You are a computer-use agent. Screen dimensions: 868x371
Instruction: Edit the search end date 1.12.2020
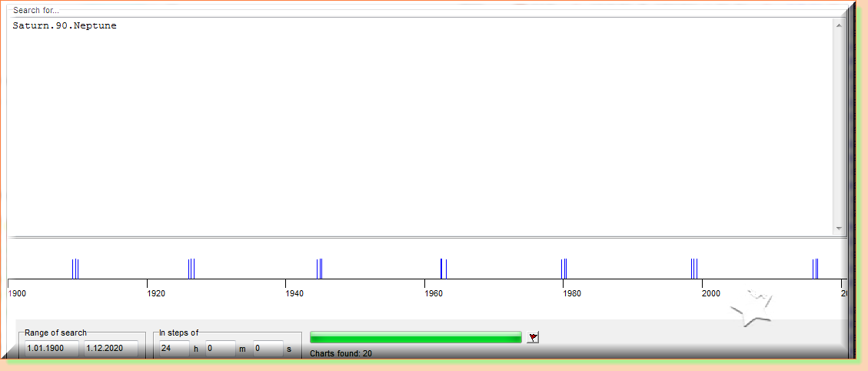click(111, 348)
